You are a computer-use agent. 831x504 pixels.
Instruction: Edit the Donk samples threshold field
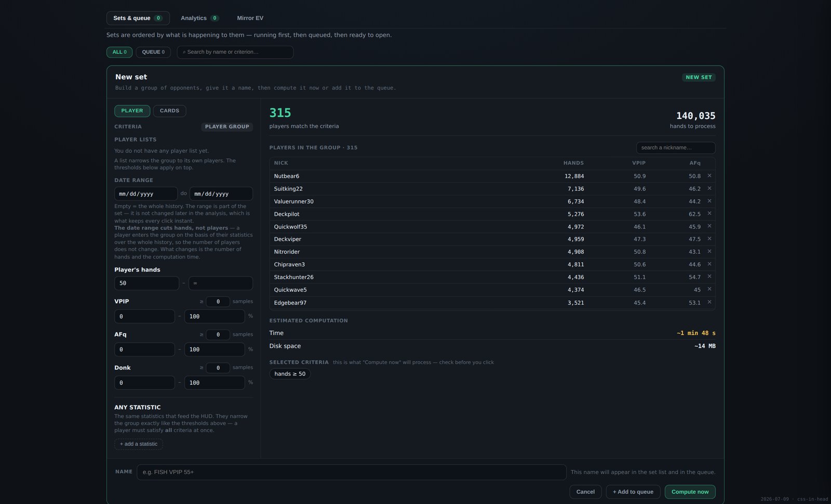tap(218, 367)
